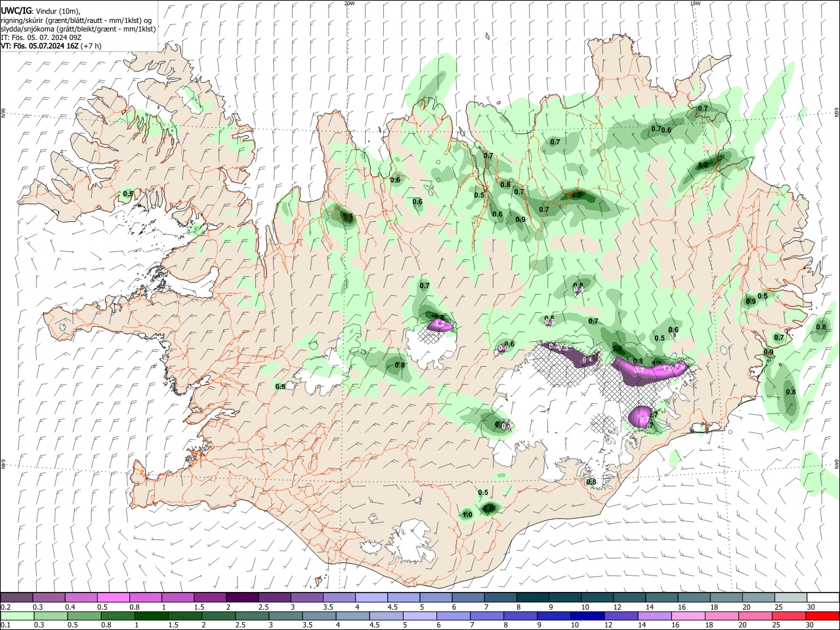The image size is (840, 630).
Task: Click the 1.3 rainfall value on the map
Action: tap(347, 217)
